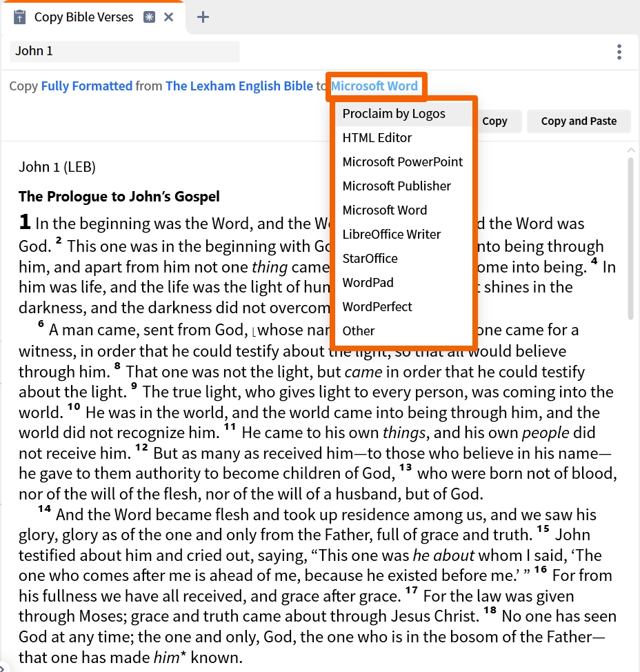
Task: Click the verse 6 superscript number
Action: [41, 324]
